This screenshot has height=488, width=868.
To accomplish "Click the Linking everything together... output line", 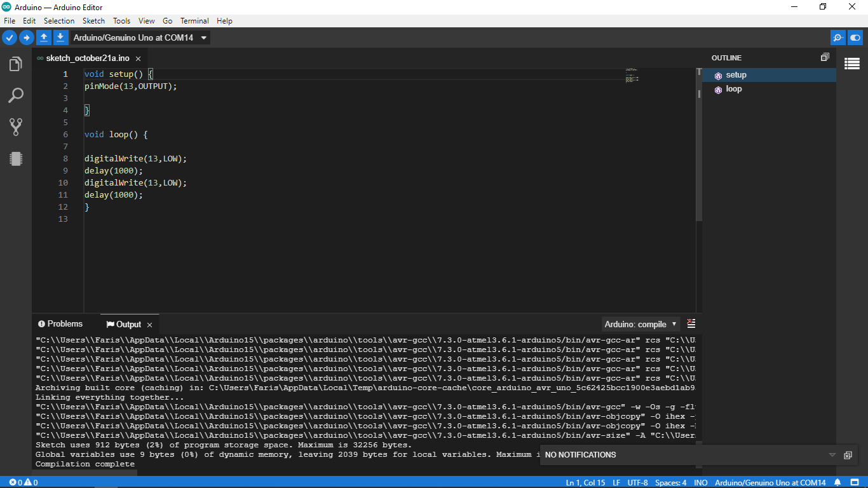I will click(x=109, y=397).
